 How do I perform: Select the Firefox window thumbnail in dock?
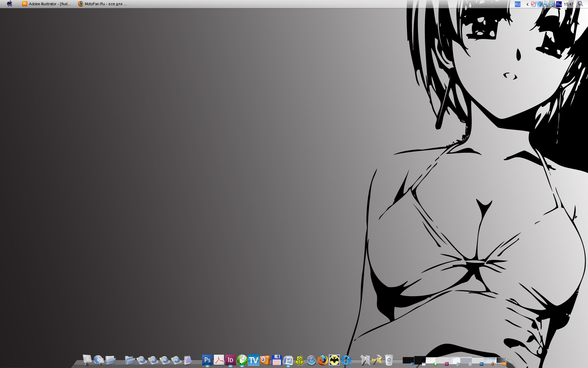[x=489, y=361]
